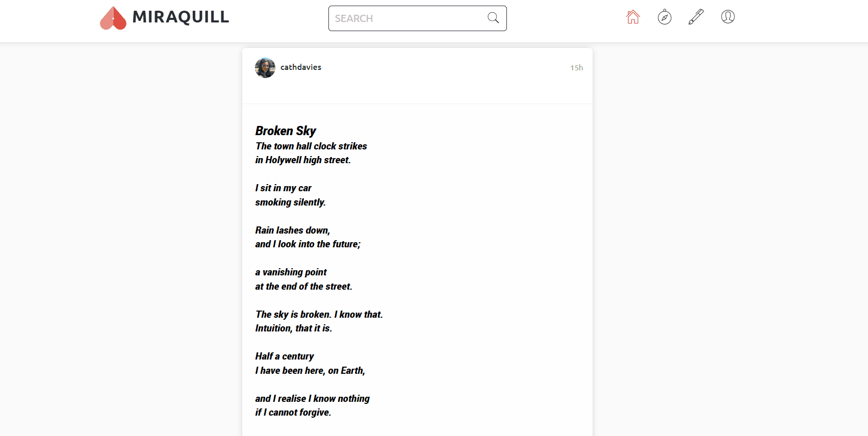Viewport: 868px width, 436px height.
Task: Click the magnifying glass search icon
Action: (492, 18)
